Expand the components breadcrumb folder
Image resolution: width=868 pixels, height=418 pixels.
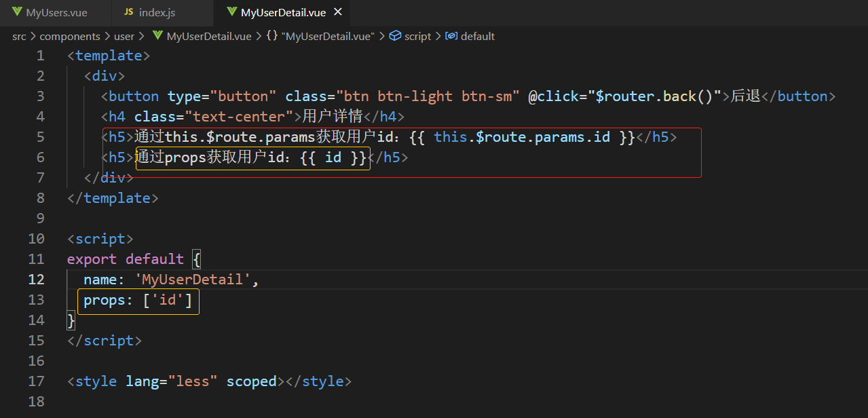click(70, 36)
